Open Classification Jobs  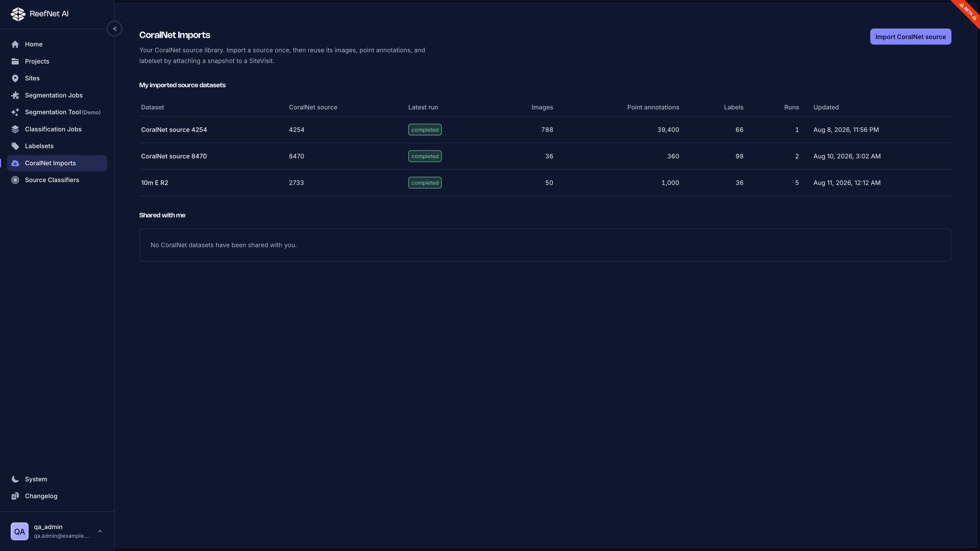point(57,129)
